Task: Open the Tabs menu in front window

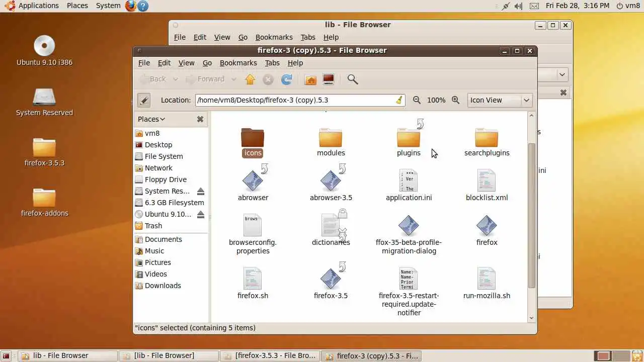Action: (272, 63)
